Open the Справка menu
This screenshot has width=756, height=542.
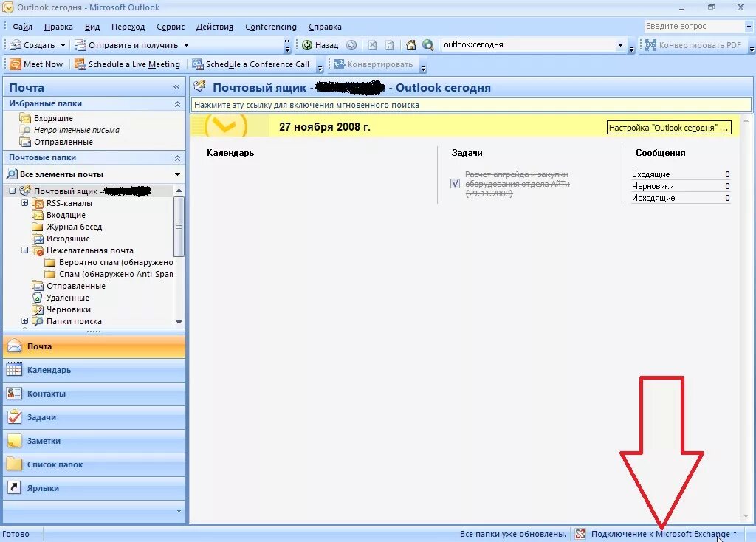click(325, 27)
